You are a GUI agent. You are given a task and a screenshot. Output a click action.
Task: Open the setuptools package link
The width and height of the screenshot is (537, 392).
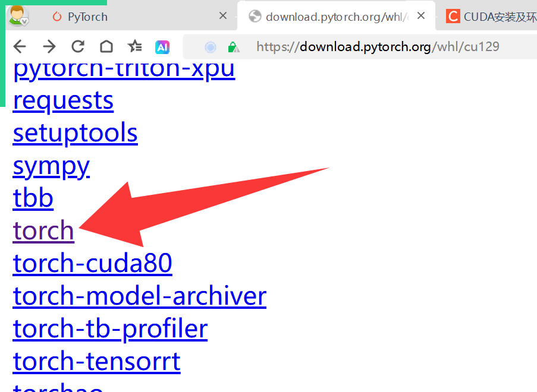pos(75,132)
